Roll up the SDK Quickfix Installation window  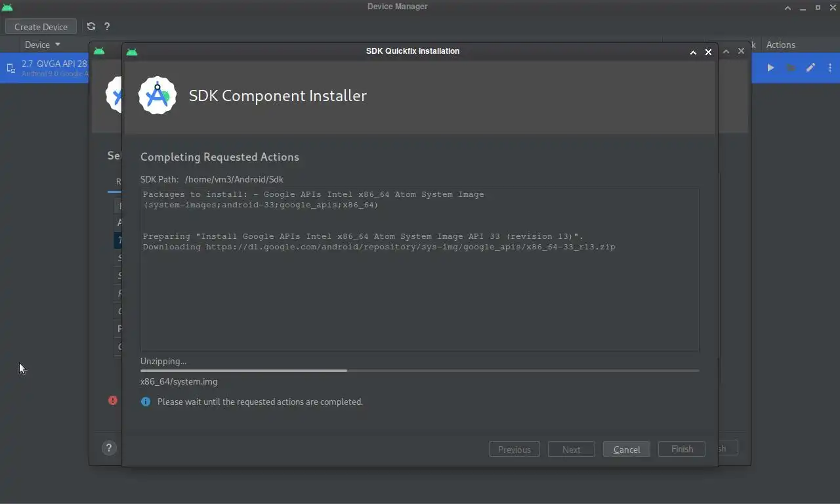693,52
